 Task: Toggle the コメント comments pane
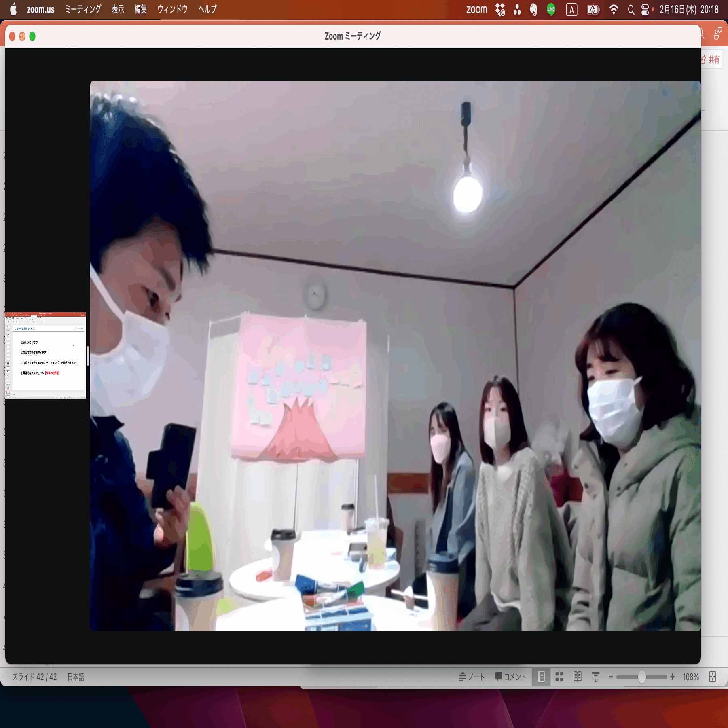click(x=511, y=677)
